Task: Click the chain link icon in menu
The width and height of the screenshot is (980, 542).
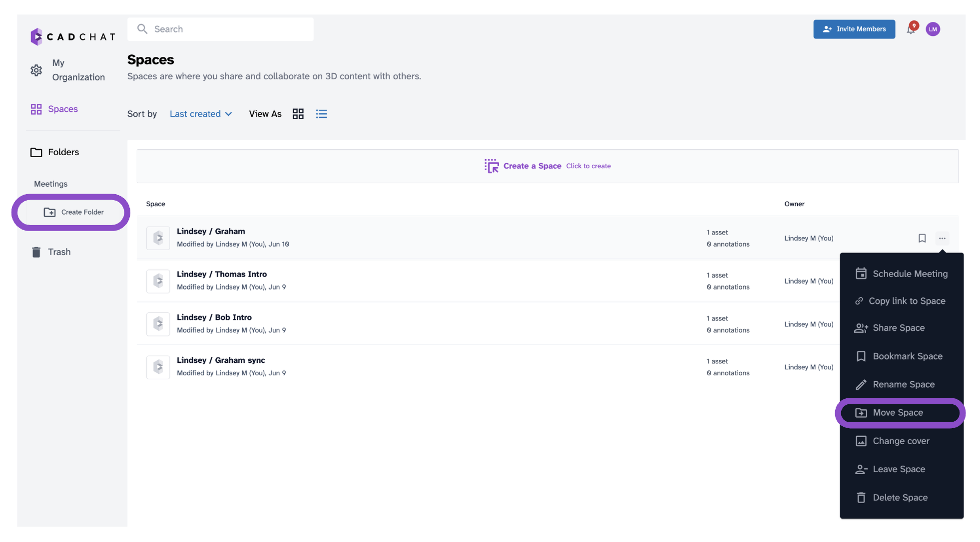Action: click(859, 301)
